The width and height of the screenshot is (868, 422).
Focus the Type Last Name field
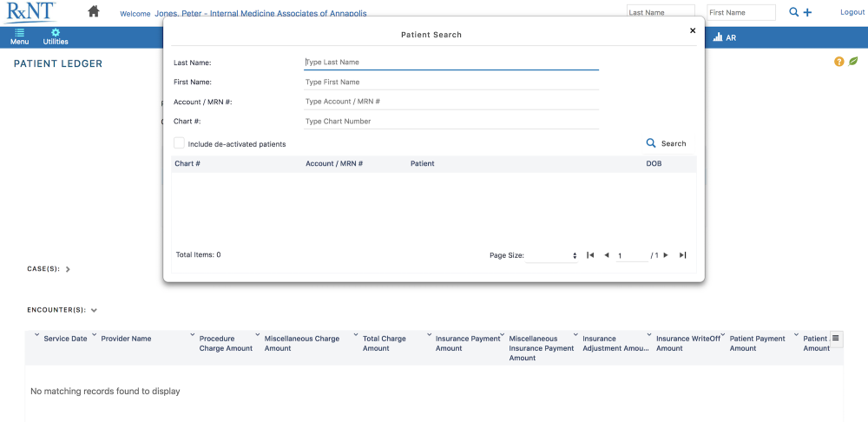pos(451,62)
